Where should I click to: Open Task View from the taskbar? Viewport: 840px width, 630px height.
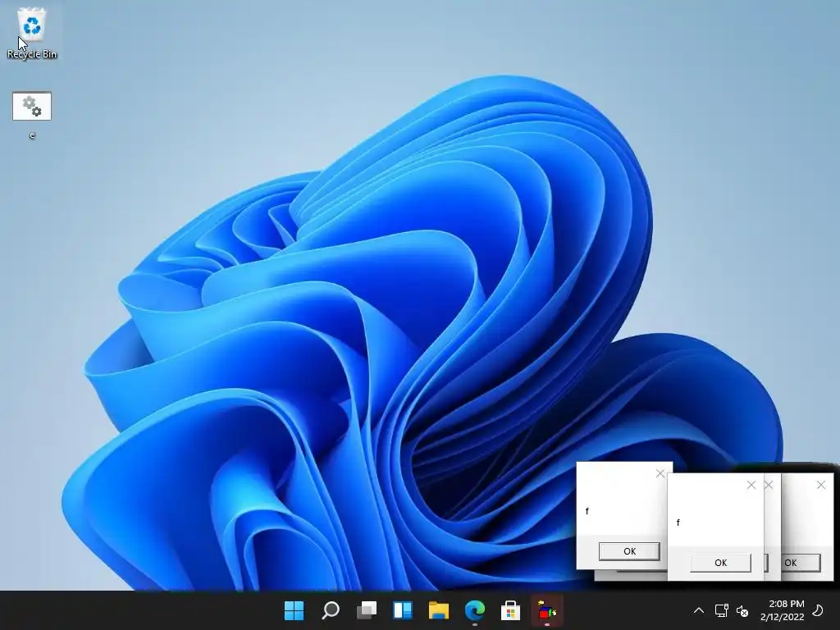[367, 610]
